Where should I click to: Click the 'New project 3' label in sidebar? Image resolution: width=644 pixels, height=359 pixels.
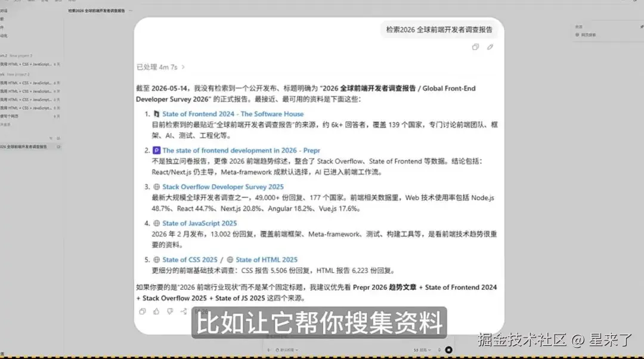21,56
